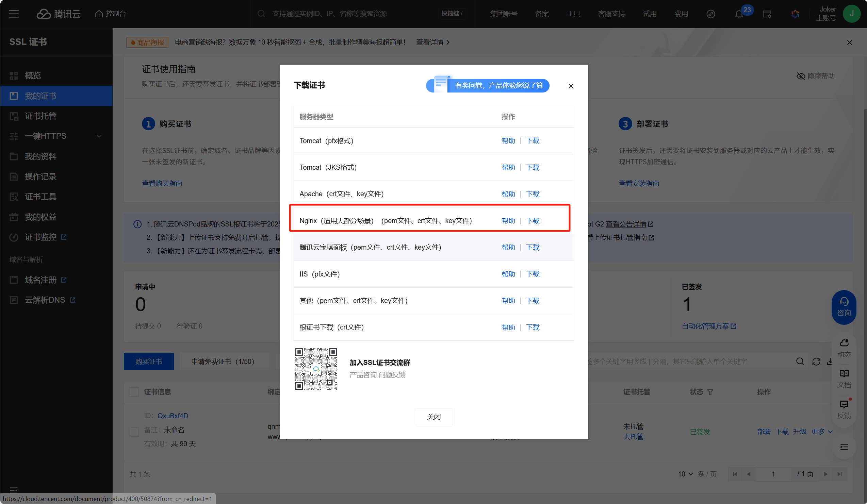Check the select-all checkbox in the table header
Screen dimensions: 867x504
tap(134, 391)
